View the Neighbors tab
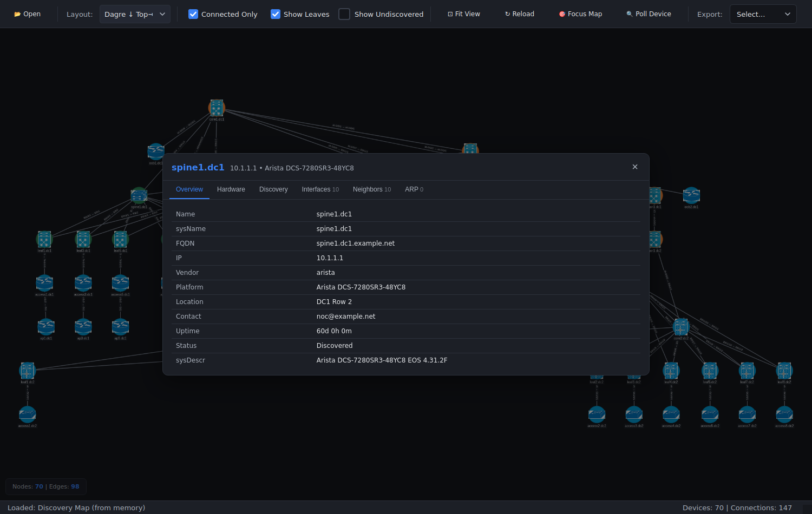Screen dimensions: 812x514 [372, 189]
